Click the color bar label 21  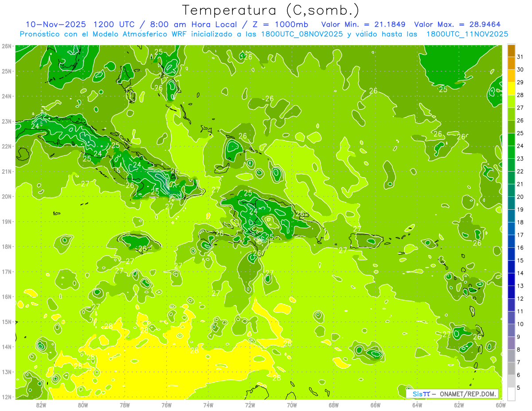(x=520, y=184)
